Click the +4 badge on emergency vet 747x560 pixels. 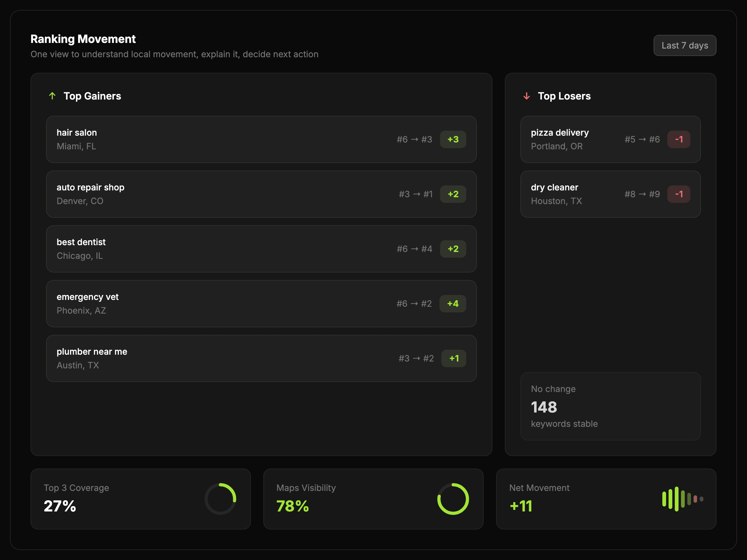click(x=452, y=303)
